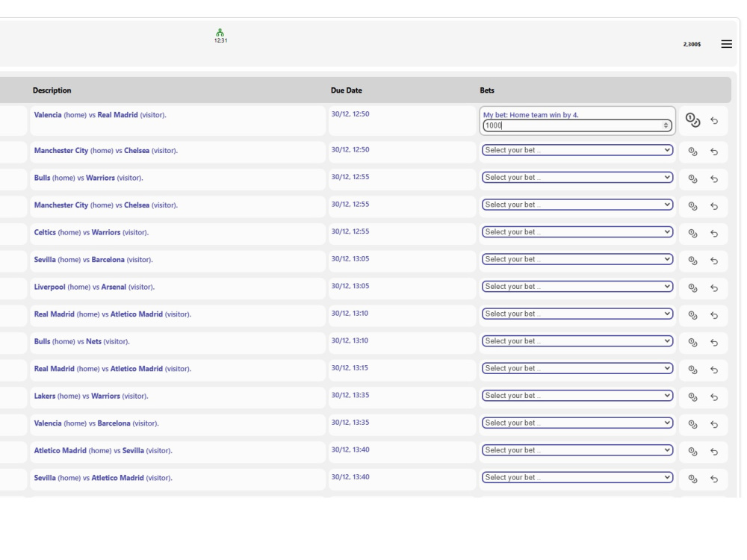Click due date of Liverpool vs Arsenal
This screenshot has width=747, height=560.
(x=350, y=286)
